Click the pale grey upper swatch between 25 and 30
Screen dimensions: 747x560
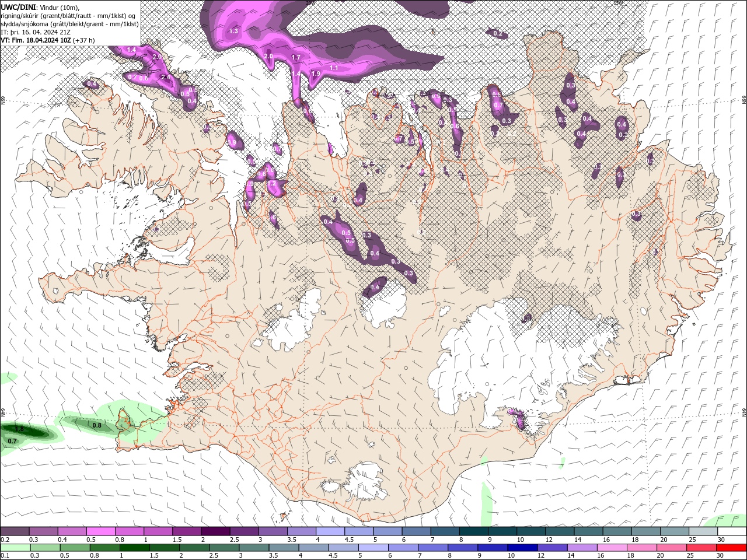coord(703,531)
